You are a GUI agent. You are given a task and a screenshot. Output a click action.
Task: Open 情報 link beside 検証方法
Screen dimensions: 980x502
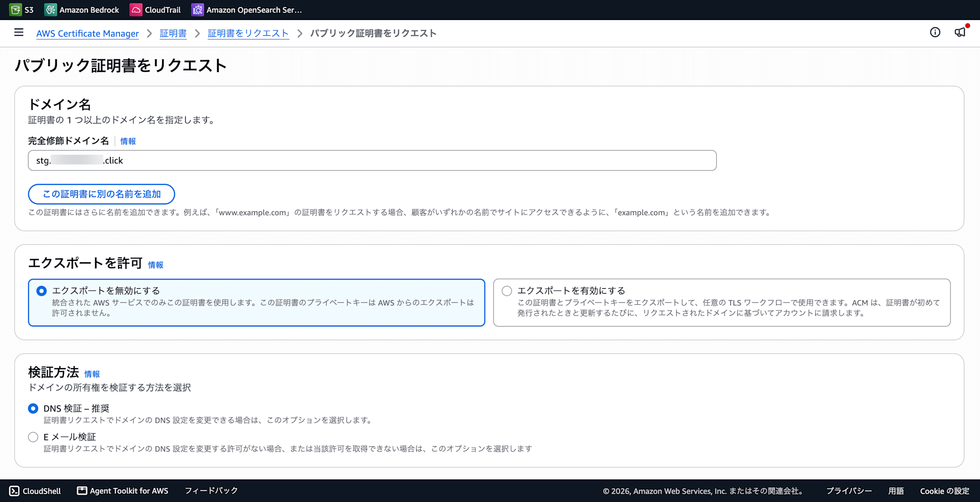(x=92, y=374)
